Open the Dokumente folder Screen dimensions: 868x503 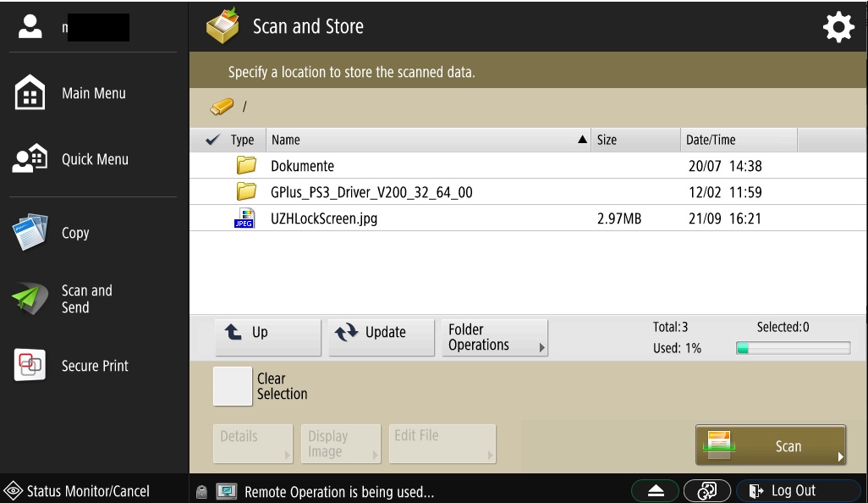coord(302,166)
